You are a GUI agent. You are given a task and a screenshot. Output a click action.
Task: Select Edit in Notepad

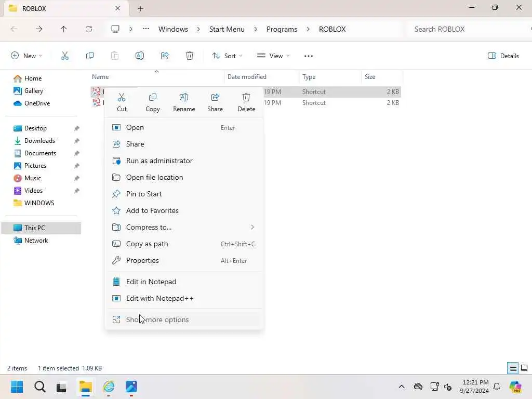(184, 282)
